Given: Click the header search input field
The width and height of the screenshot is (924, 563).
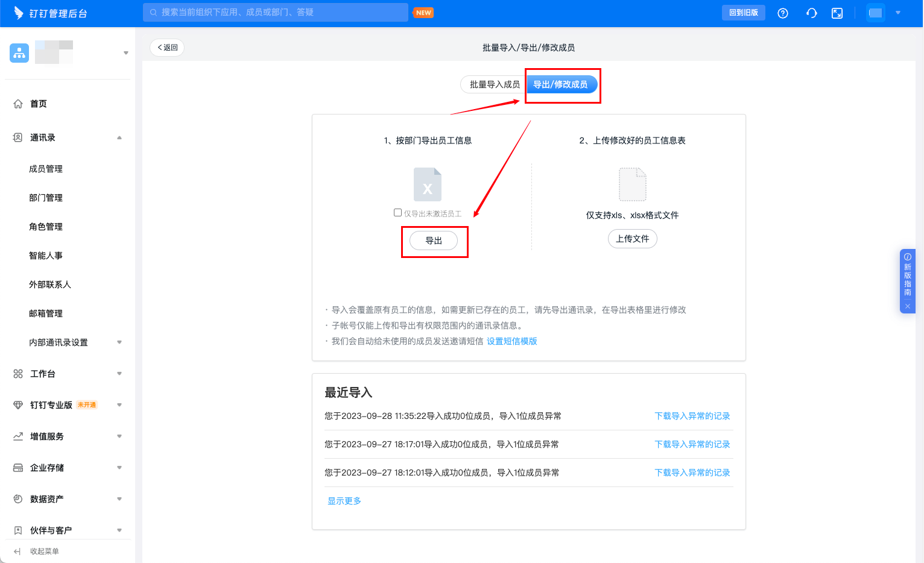Looking at the screenshot, I should point(276,12).
